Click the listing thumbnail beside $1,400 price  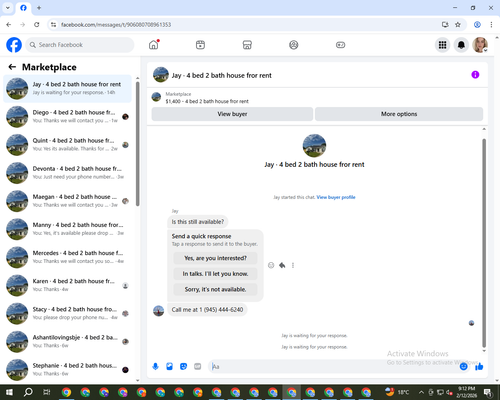[x=156, y=97]
